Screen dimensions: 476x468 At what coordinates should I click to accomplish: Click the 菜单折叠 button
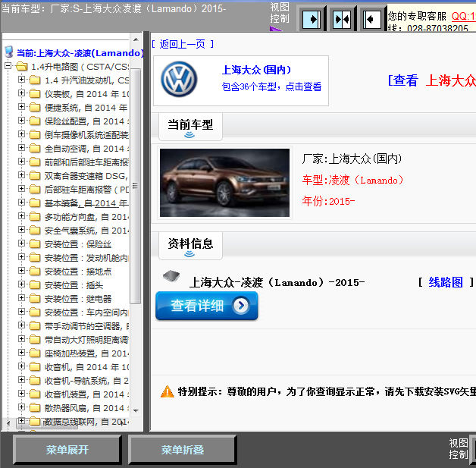pos(183,450)
